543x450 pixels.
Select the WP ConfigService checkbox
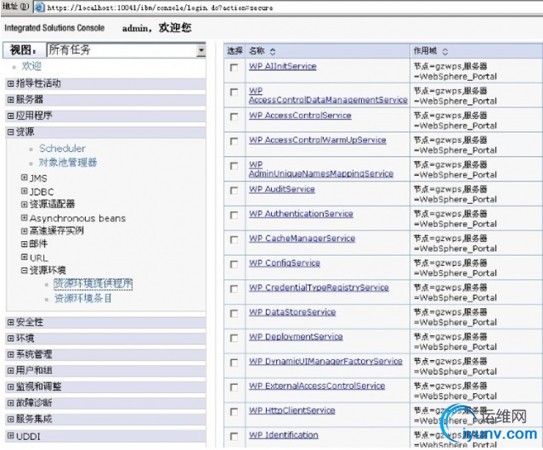click(234, 264)
